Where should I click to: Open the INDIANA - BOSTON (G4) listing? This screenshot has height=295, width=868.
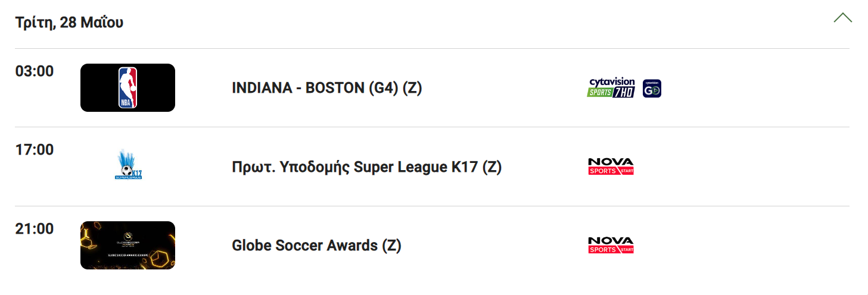[x=326, y=88]
